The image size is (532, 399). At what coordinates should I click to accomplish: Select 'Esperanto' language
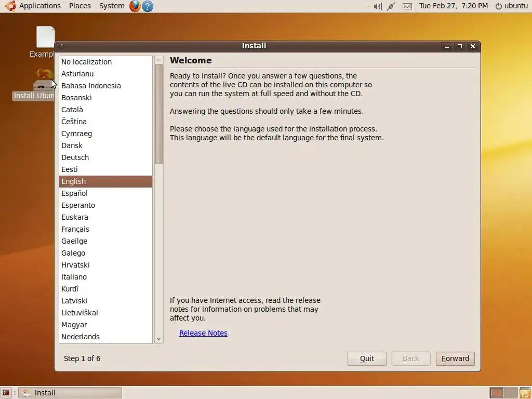point(105,205)
